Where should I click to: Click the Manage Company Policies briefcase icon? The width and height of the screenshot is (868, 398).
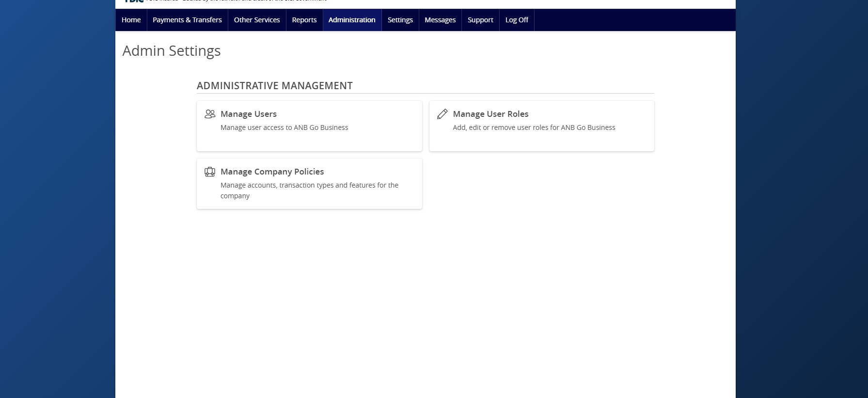(x=210, y=172)
